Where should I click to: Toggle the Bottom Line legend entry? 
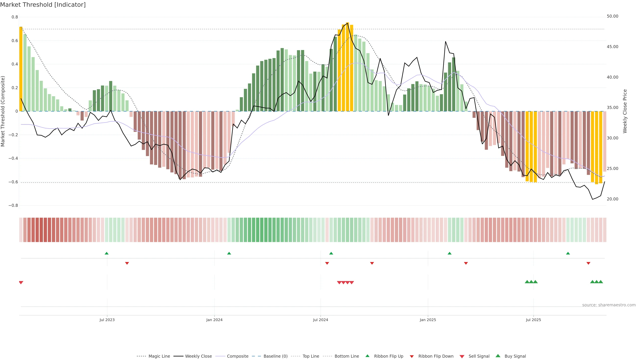(x=346, y=356)
